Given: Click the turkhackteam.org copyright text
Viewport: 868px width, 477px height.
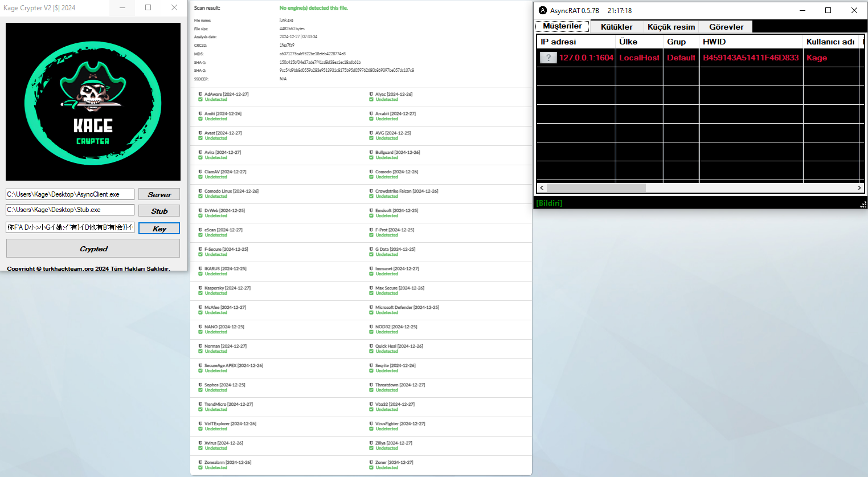Looking at the screenshot, I should (88, 268).
